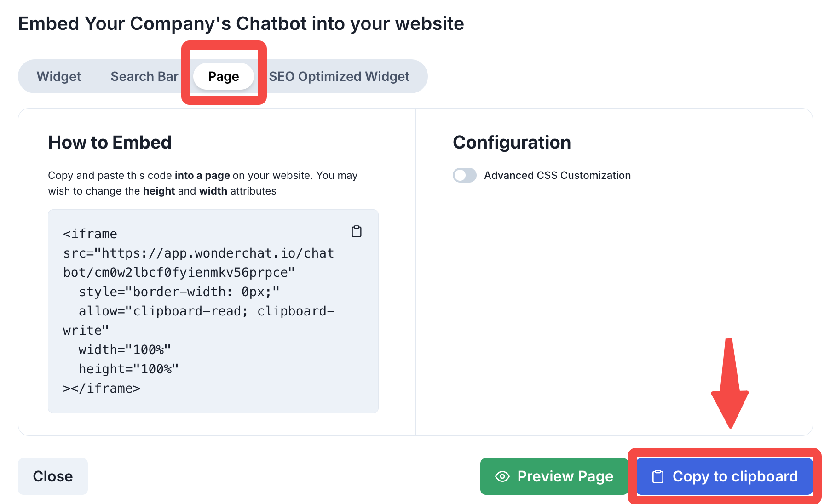Click the Configuration heading
The height and width of the screenshot is (504, 830).
click(x=512, y=143)
